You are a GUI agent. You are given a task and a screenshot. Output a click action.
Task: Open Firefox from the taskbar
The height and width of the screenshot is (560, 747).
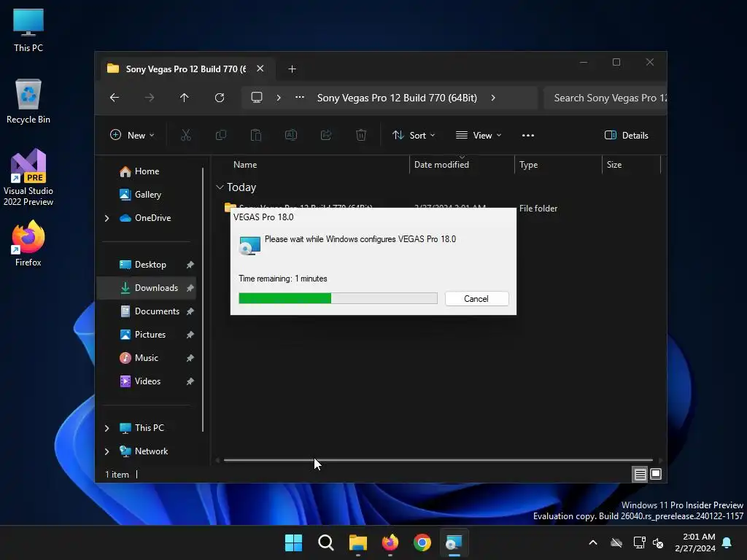390,542
